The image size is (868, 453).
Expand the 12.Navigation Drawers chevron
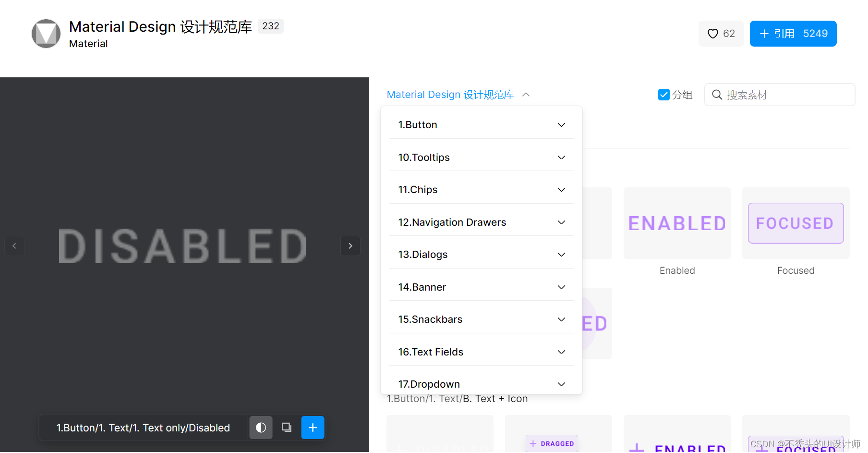[x=561, y=222]
